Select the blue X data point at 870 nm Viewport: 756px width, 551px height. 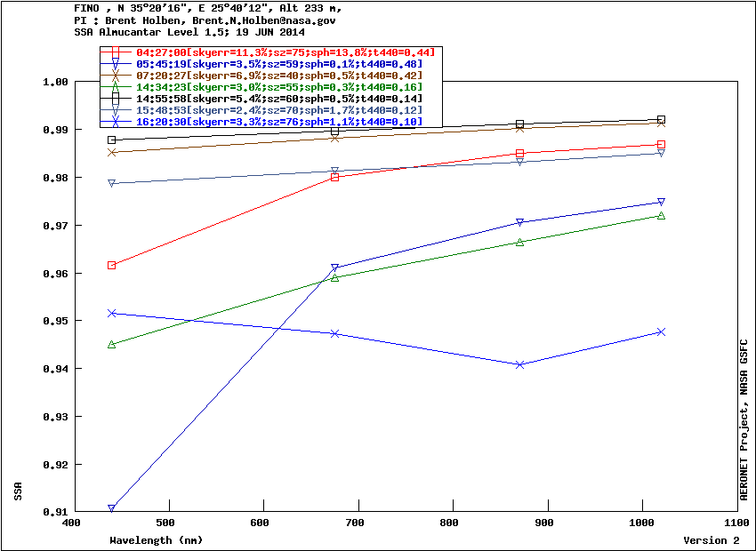(519, 364)
